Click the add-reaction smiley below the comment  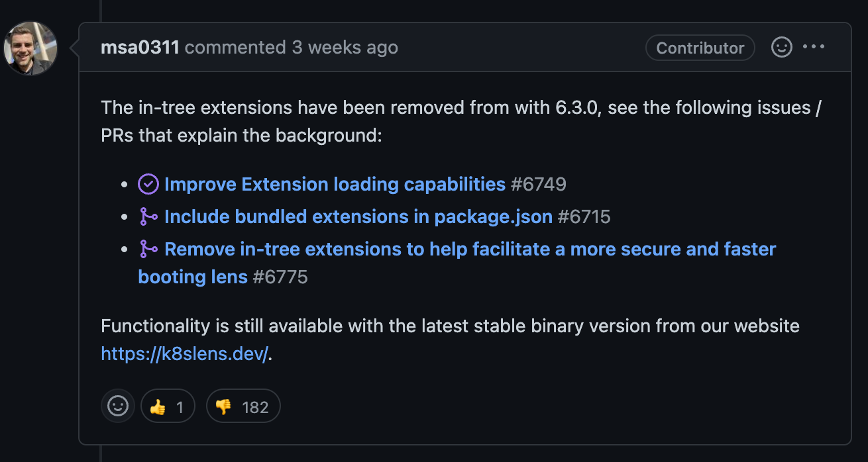tap(118, 406)
